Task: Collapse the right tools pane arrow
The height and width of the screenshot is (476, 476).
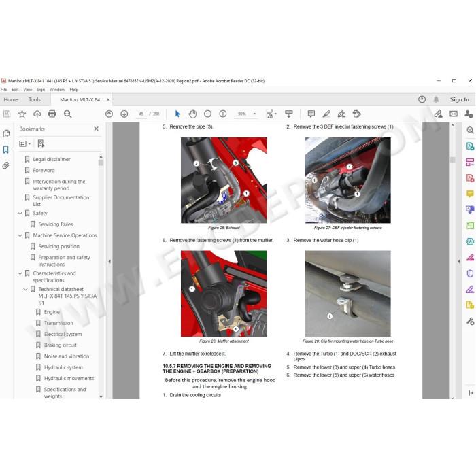Action: (x=459, y=261)
